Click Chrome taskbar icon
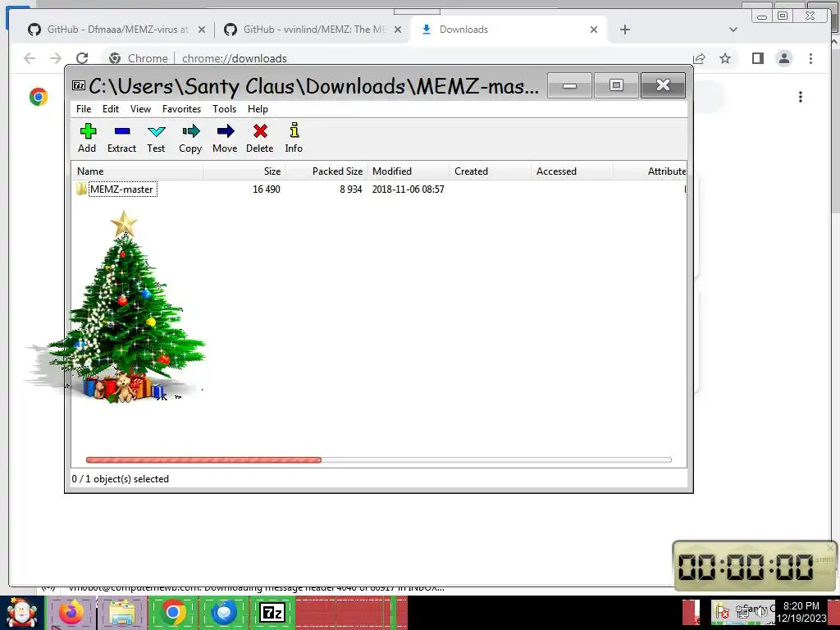 click(x=173, y=612)
